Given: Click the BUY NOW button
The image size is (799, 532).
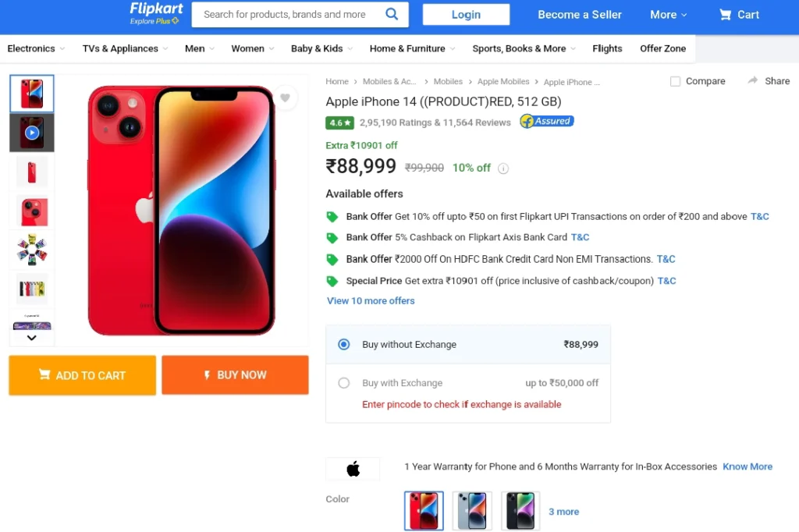Looking at the screenshot, I should click(235, 375).
